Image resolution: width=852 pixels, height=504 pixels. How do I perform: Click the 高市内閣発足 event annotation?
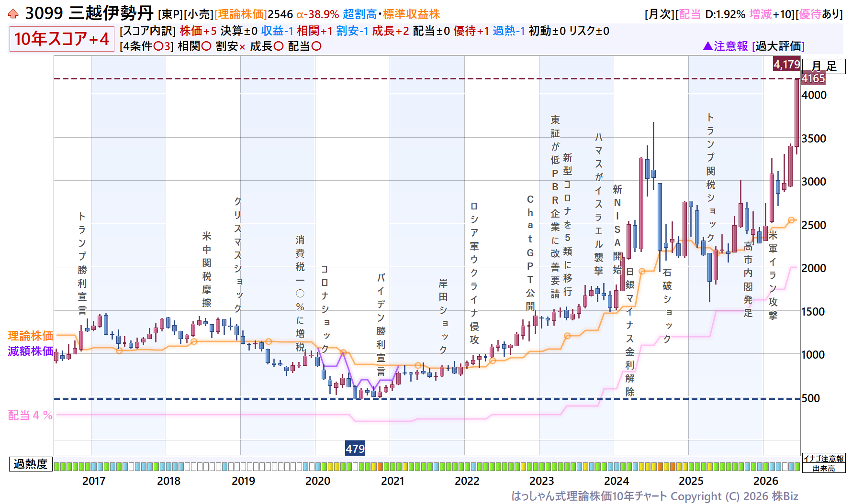748,279
